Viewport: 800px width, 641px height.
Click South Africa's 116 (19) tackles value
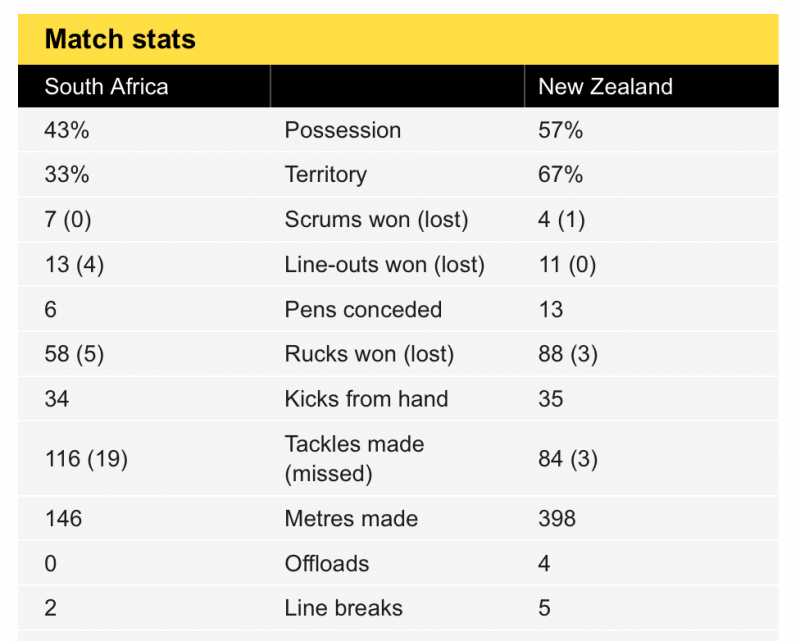(86, 459)
